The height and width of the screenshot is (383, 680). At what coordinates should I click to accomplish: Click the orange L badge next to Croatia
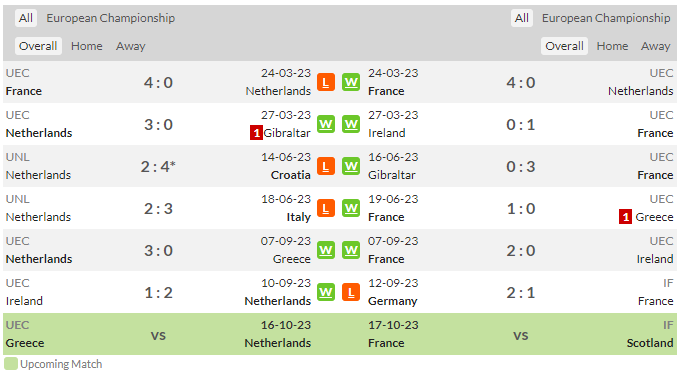(326, 166)
